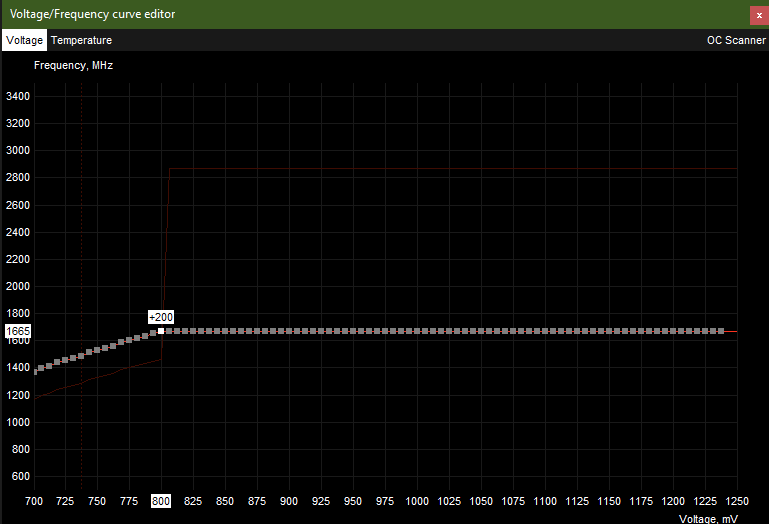Close the curve editor window
This screenshot has width=769, height=524.
[759, 15]
